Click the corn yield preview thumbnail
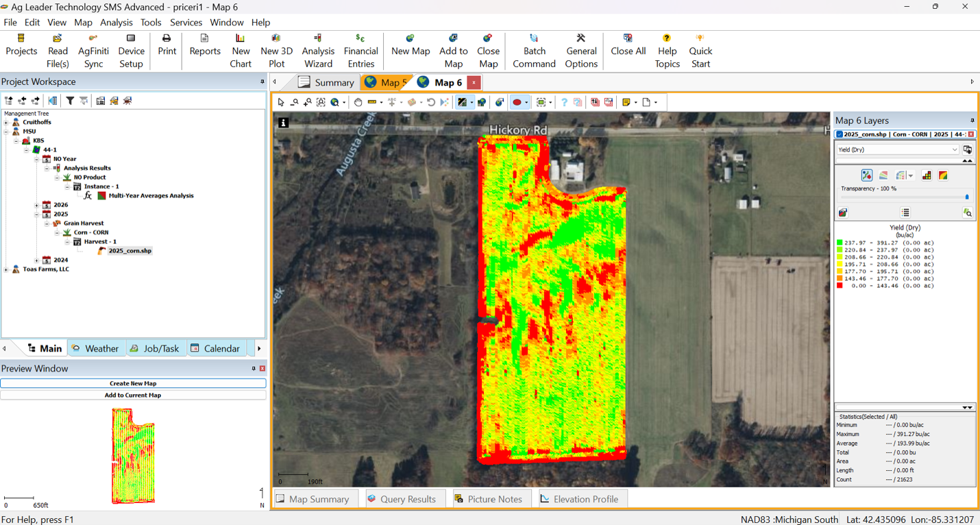Screen dimensions: 980x525 pos(134,456)
